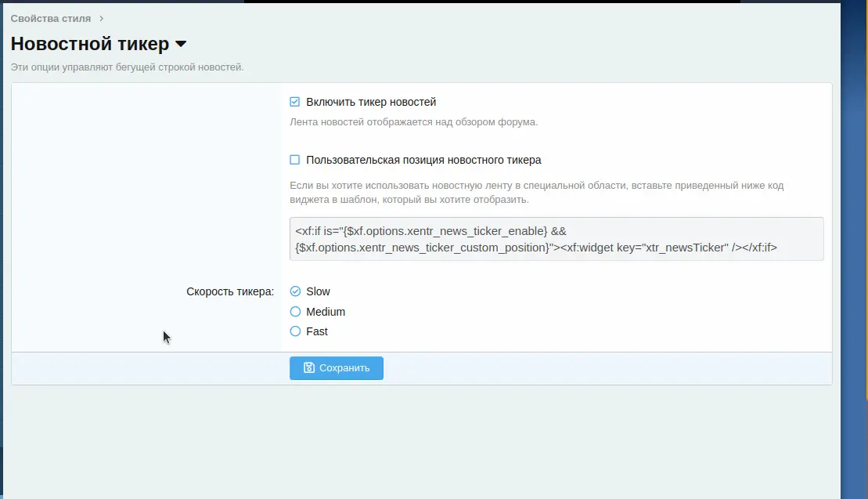868x499 pixels.
Task: Click the Включить тикер новостей label text
Action: click(371, 102)
